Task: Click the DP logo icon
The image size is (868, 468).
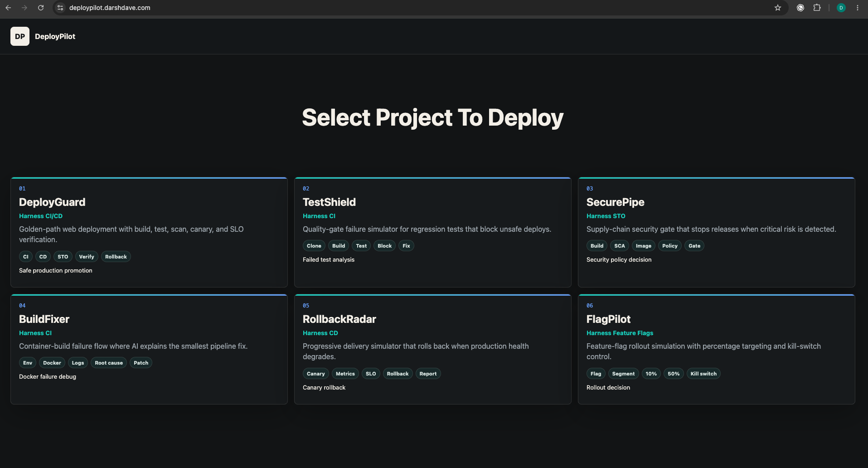Action: click(20, 36)
